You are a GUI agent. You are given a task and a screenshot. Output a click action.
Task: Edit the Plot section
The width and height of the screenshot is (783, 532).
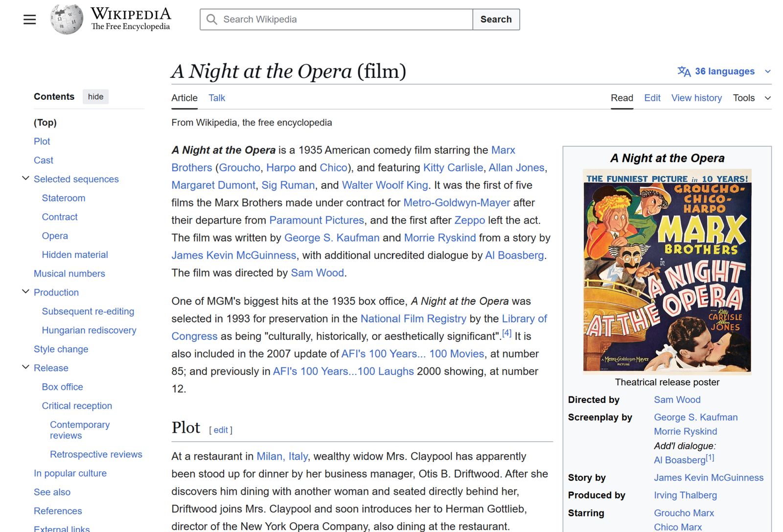[x=221, y=430]
